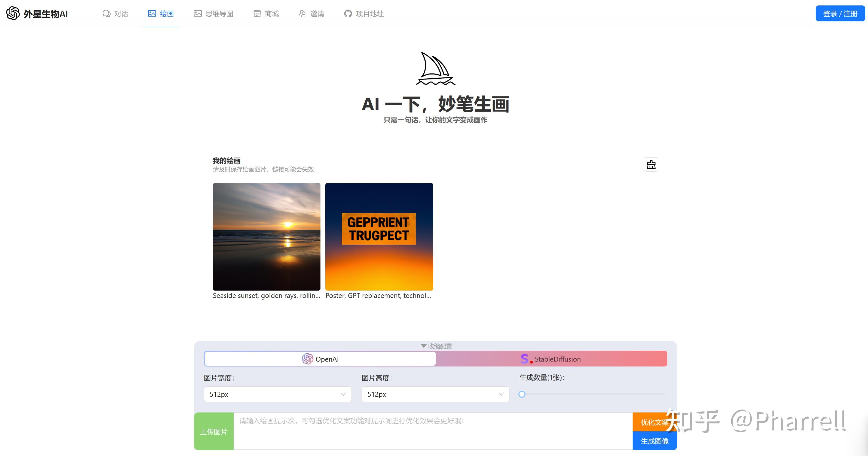Click the Poster, GPT replacement caption
This screenshot has height=456, width=868.
point(378,295)
